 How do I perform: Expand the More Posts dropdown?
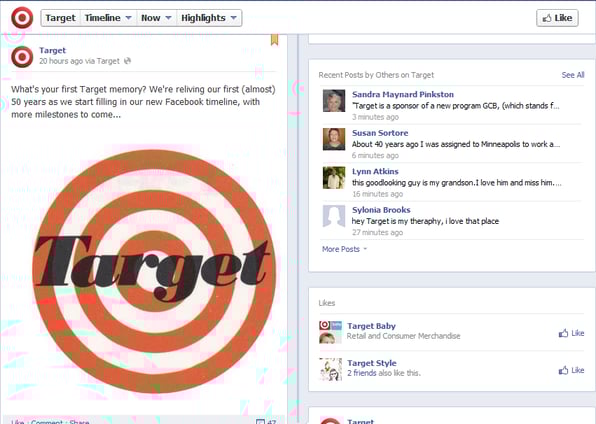344,249
